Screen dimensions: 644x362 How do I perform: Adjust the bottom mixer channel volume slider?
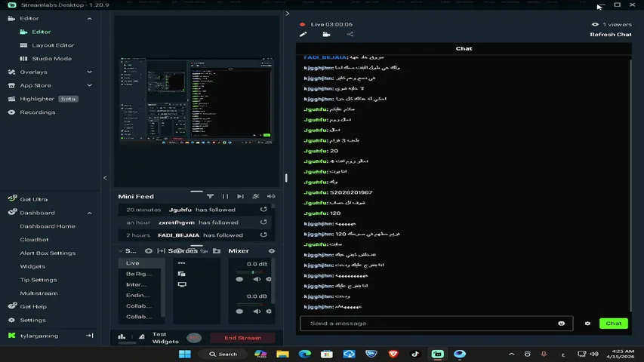(x=251, y=304)
